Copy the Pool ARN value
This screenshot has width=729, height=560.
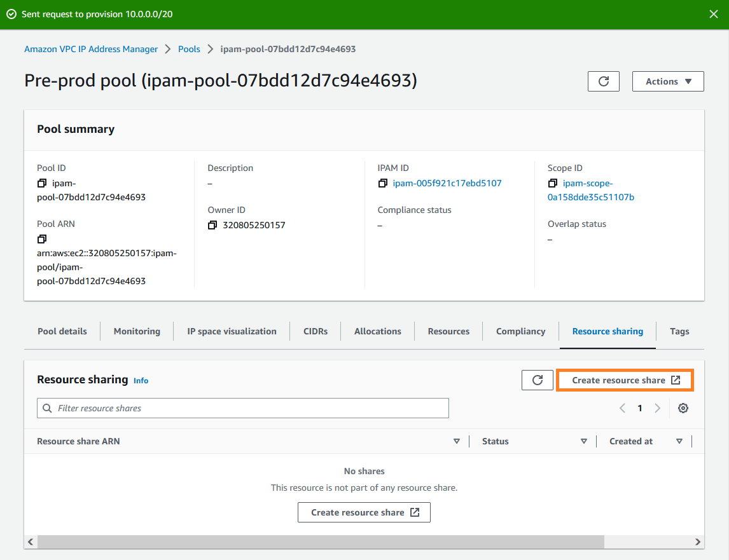(x=41, y=238)
